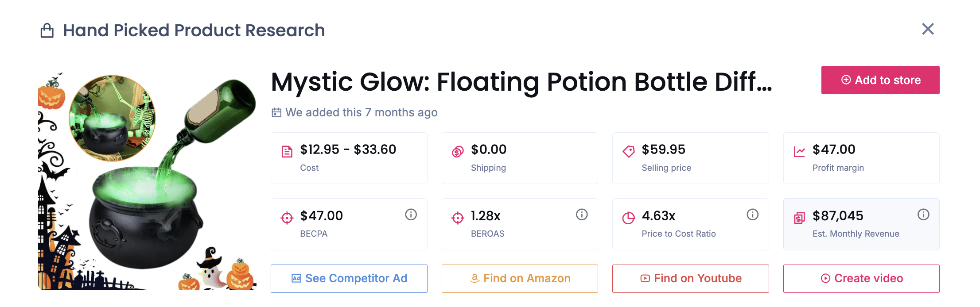Select the ad badge icon in See Competitor Ad

(x=296, y=278)
